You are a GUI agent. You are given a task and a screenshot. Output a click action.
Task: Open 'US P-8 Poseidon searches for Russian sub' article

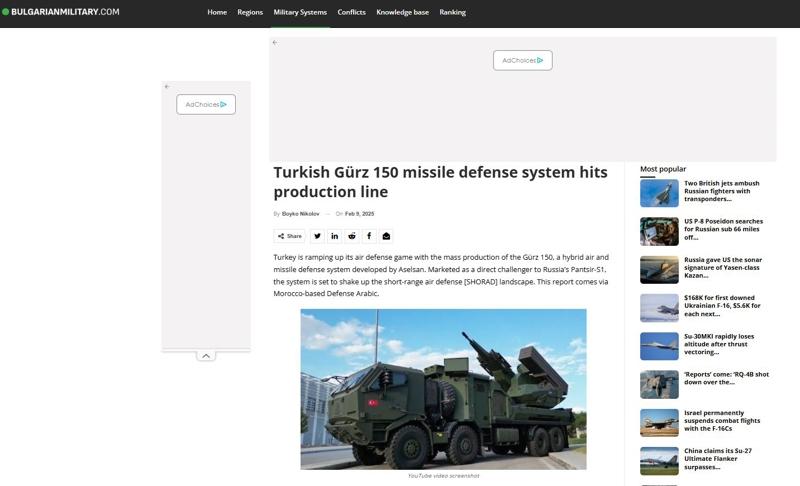coord(723,229)
